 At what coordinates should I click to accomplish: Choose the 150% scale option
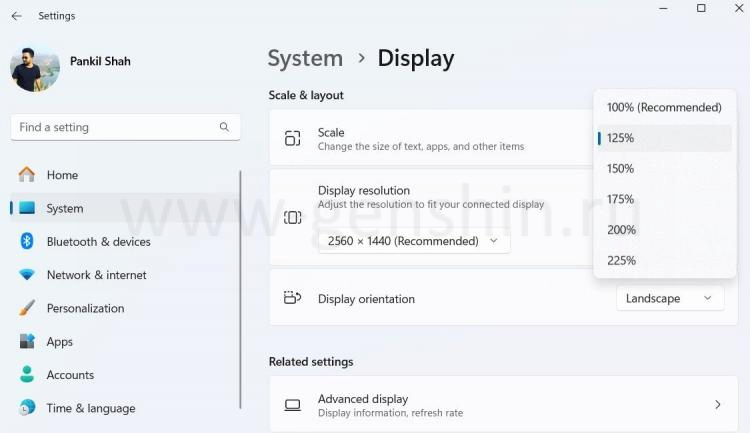664,168
